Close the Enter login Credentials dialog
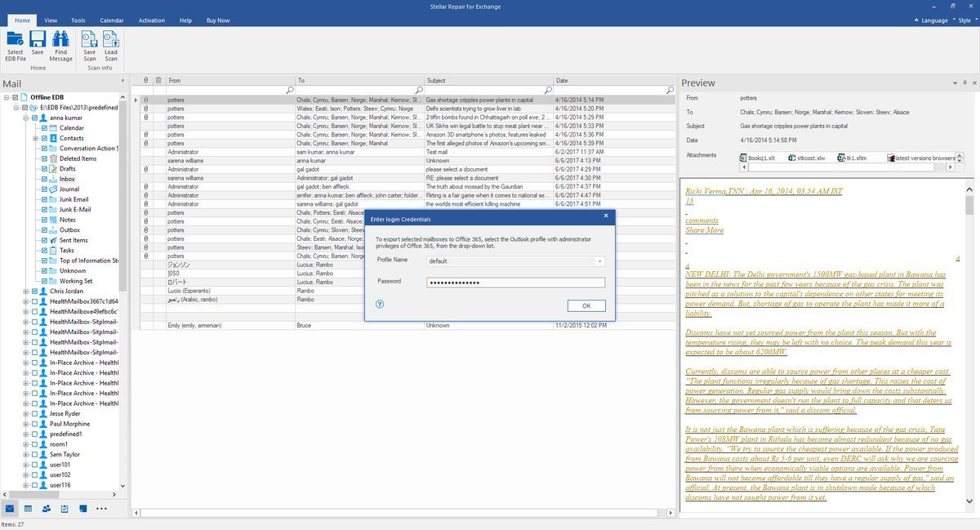Screen dimensions: 980x530 coord(605,216)
